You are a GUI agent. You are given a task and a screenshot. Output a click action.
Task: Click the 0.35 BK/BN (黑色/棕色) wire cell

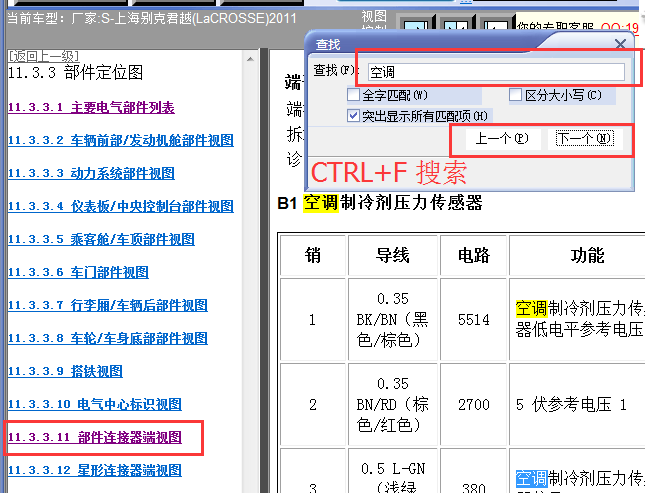(x=393, y=319)
